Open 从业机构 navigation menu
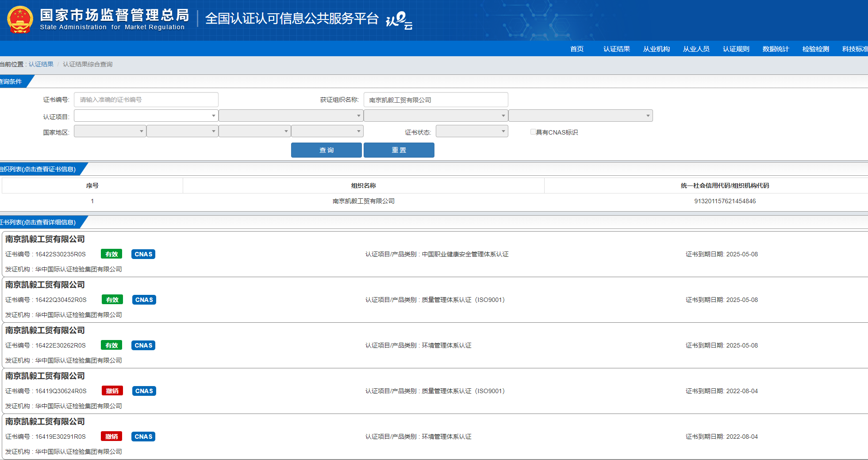The width and height of the screenshot is (868, 460). tap(657, 49)
